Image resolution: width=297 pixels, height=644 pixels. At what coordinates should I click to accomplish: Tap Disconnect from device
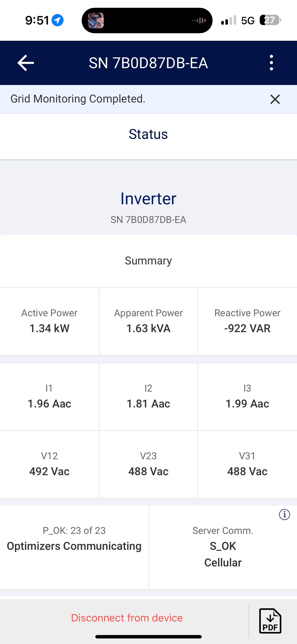[127, 618]
